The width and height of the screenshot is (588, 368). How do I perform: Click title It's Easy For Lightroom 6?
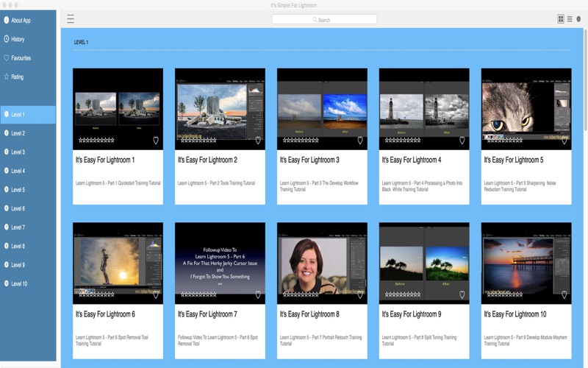105,314
